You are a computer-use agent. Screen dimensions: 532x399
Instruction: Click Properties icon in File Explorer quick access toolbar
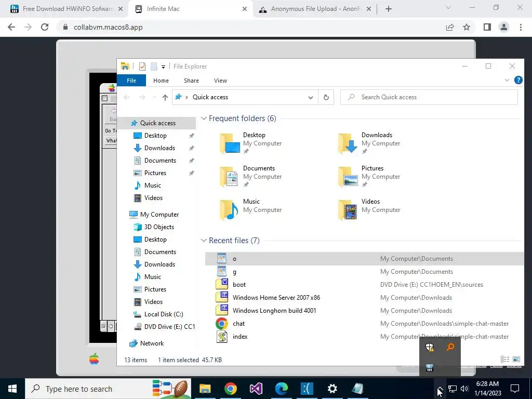(x=142, y=66)
